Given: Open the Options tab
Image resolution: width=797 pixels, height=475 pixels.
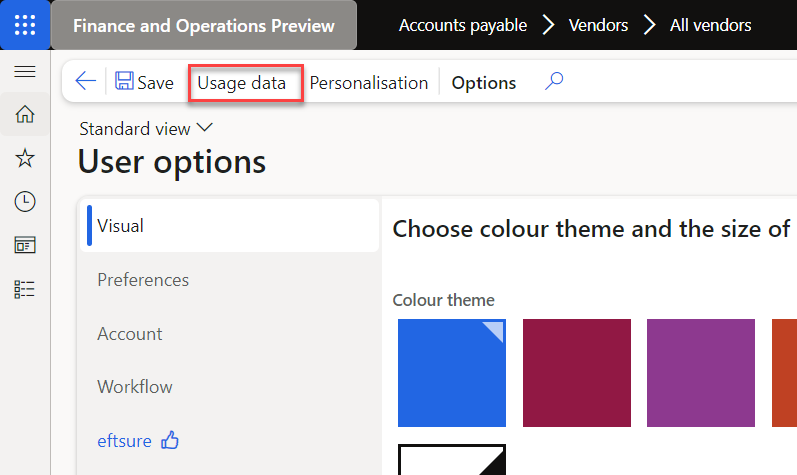Looking at the screenshot, I should [x=483, y=83].
